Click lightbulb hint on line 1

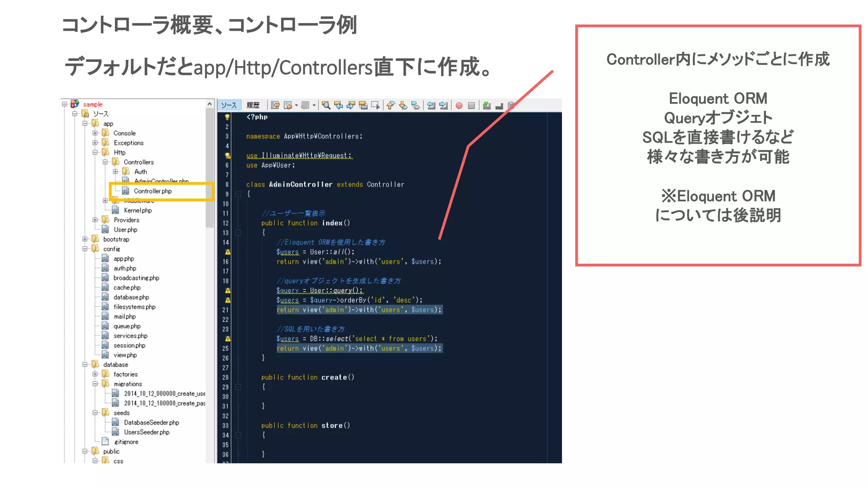[x=227, y=117]
